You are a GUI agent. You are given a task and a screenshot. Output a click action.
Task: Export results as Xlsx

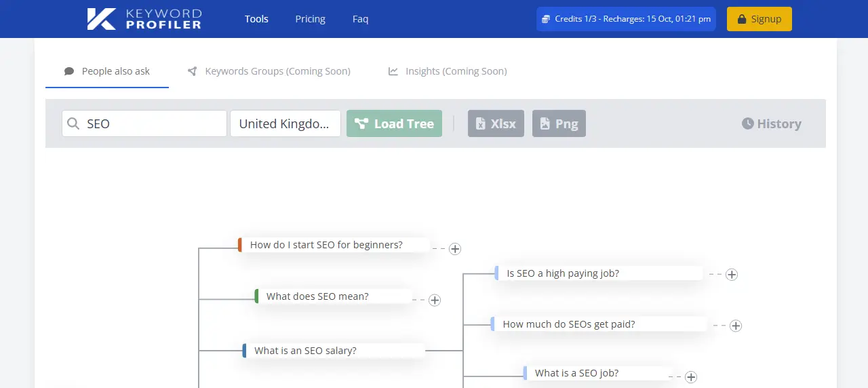pos(496,123)
